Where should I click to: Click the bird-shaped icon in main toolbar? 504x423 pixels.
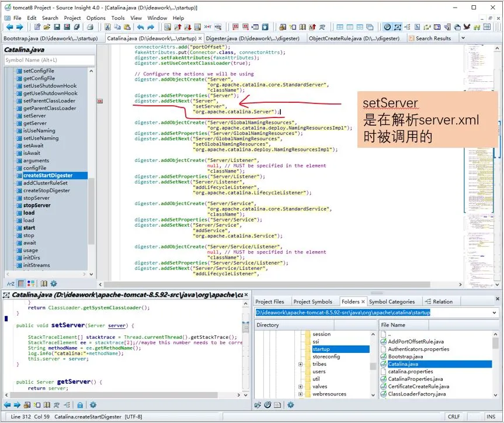[x=467, y=27]
